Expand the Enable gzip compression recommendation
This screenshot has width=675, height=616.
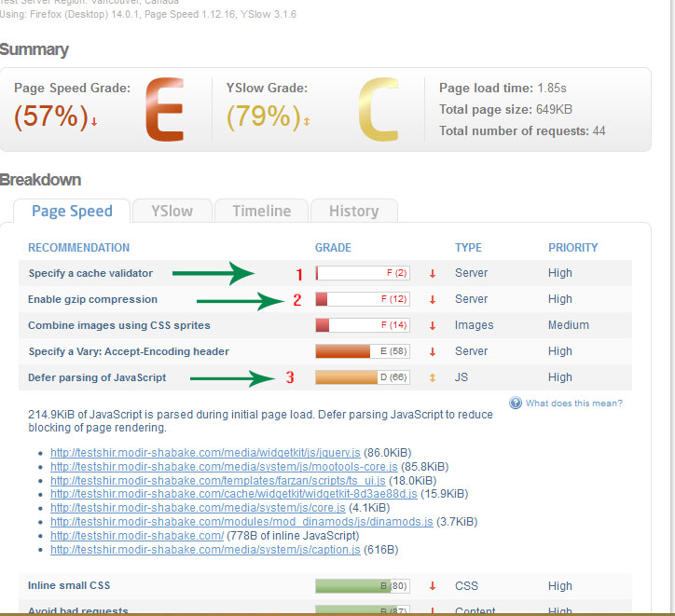[x=92, y=300]
